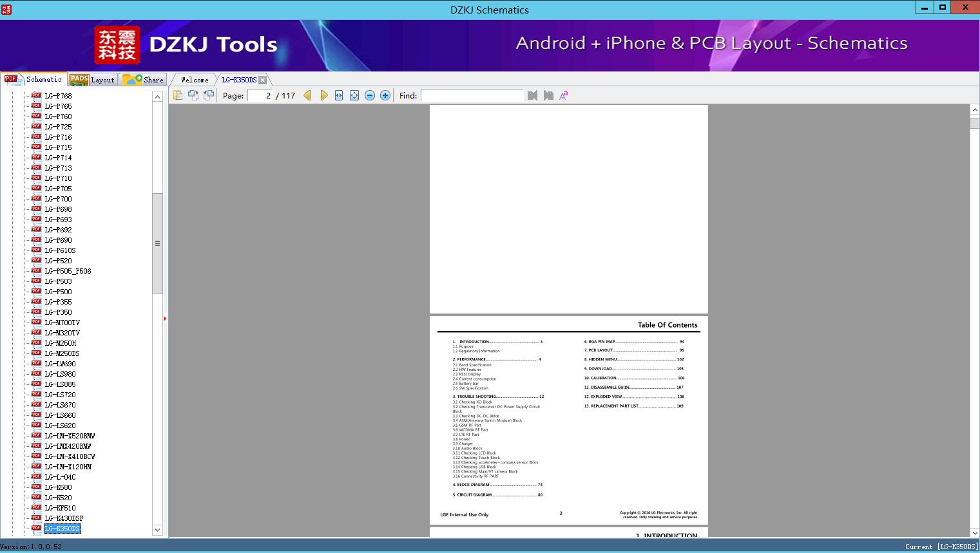980x553 pixels.
Task: Click the find previous icon
Action: [532, 95]
